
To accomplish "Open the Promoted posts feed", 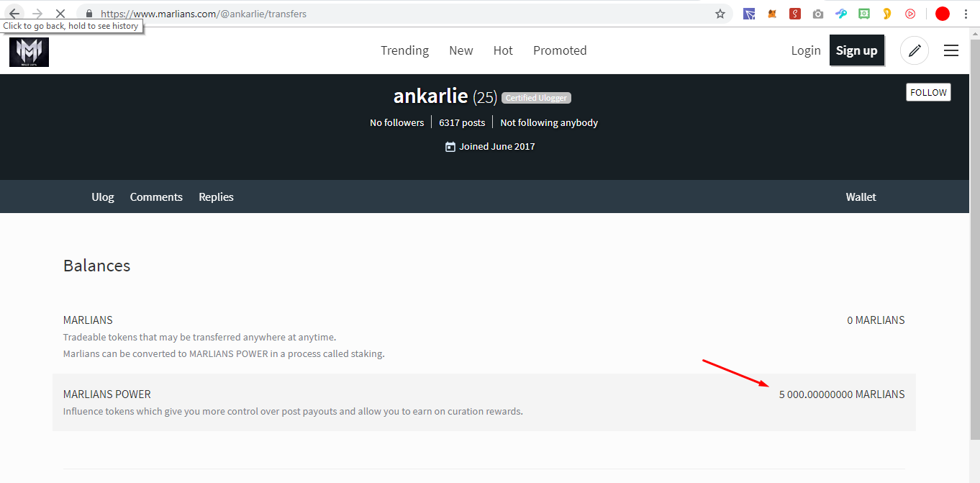I will 560,50.
